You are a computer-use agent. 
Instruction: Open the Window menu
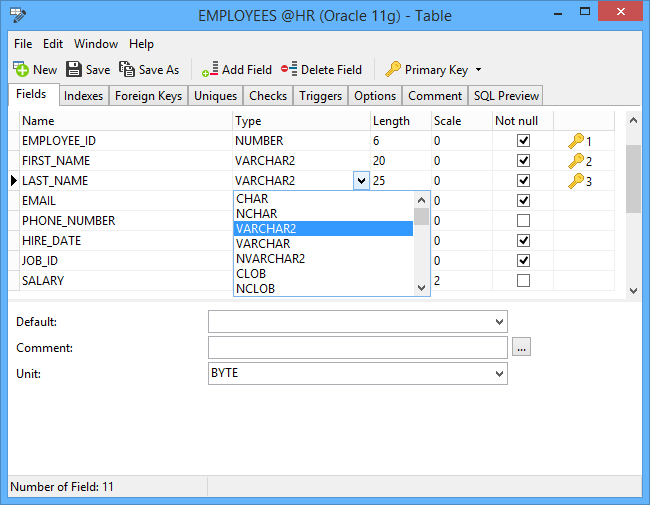[96, 44]
